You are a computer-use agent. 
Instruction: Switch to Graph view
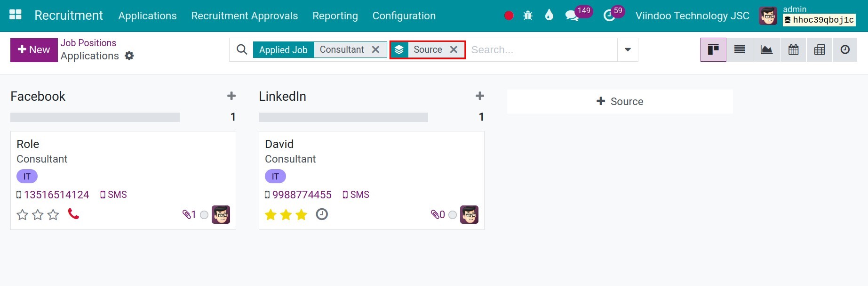coord(766,49)
